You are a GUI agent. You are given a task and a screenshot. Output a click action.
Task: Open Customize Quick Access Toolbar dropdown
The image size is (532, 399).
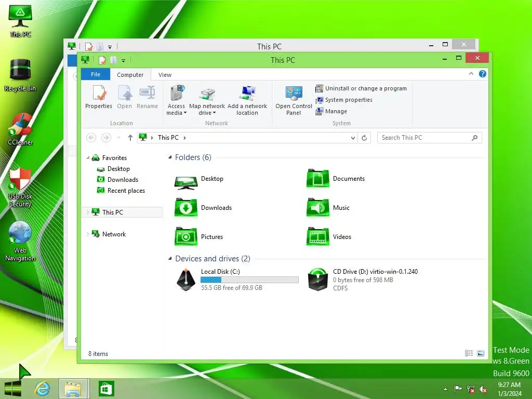point(123,60)
